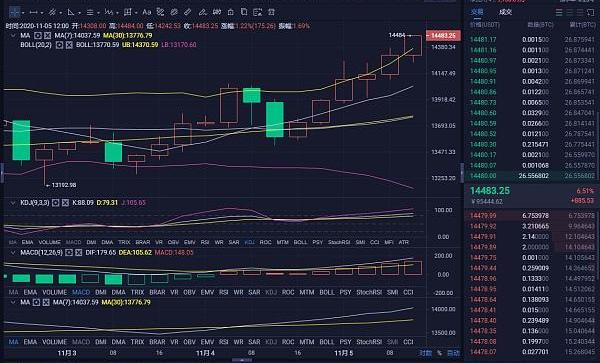Viewport: 600px width, 363px height.
Task: Select the triangle shape drawing tool
Action: point(71,12)
